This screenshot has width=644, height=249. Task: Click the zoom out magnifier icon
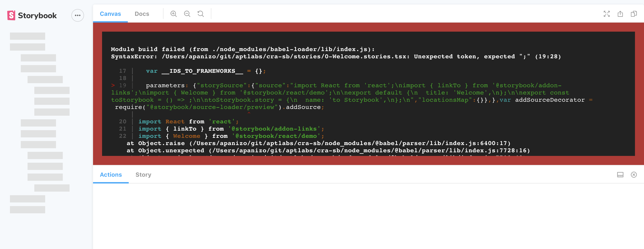187,14
